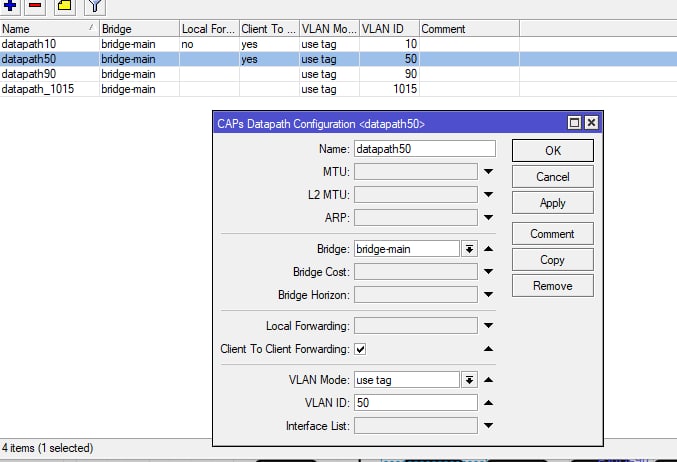Copy the datapath50 configuration
This screenshot has height=462, width=677.
click(x=553, y=259)
